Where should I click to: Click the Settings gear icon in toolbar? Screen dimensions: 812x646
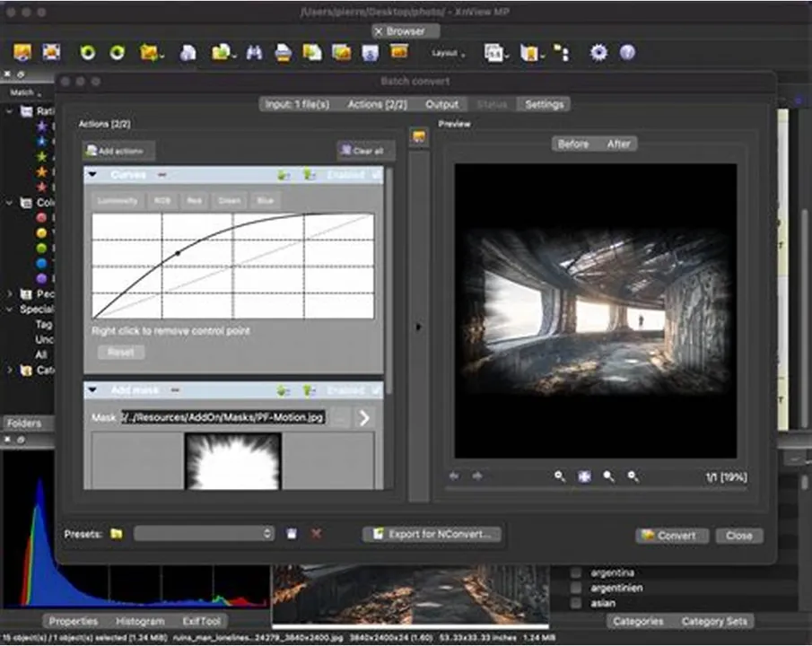coord(598,52)
